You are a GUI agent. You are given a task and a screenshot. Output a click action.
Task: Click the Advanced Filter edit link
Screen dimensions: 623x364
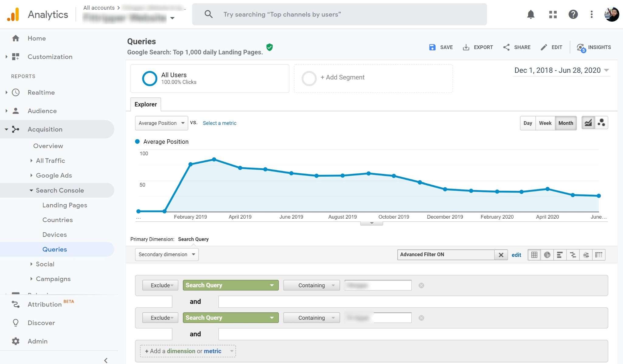click(517, 255)
